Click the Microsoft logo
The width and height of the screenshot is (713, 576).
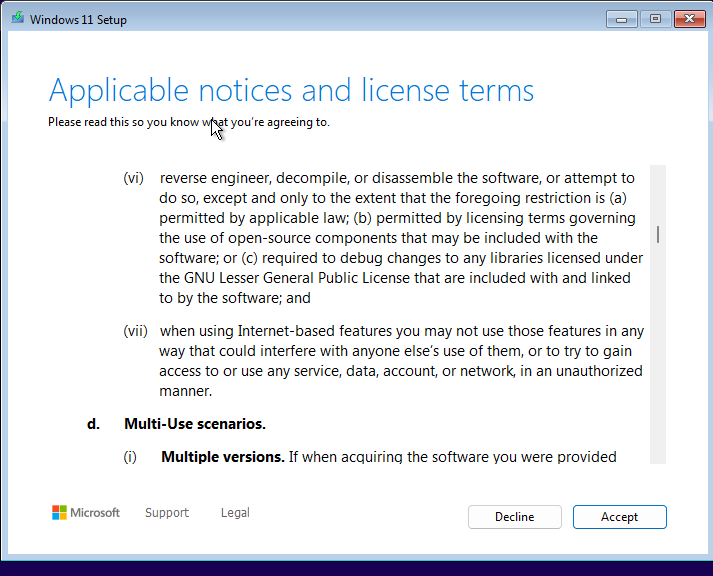click(x=86, y=513)
